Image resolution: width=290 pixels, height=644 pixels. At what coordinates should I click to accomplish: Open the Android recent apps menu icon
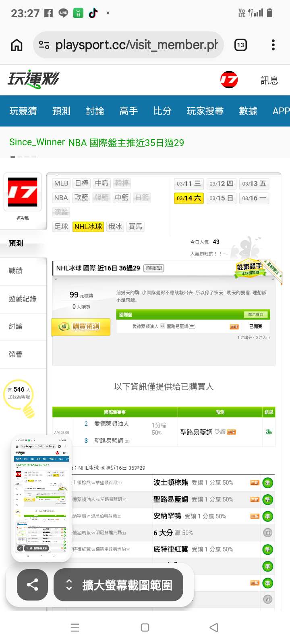click(75, 627)
